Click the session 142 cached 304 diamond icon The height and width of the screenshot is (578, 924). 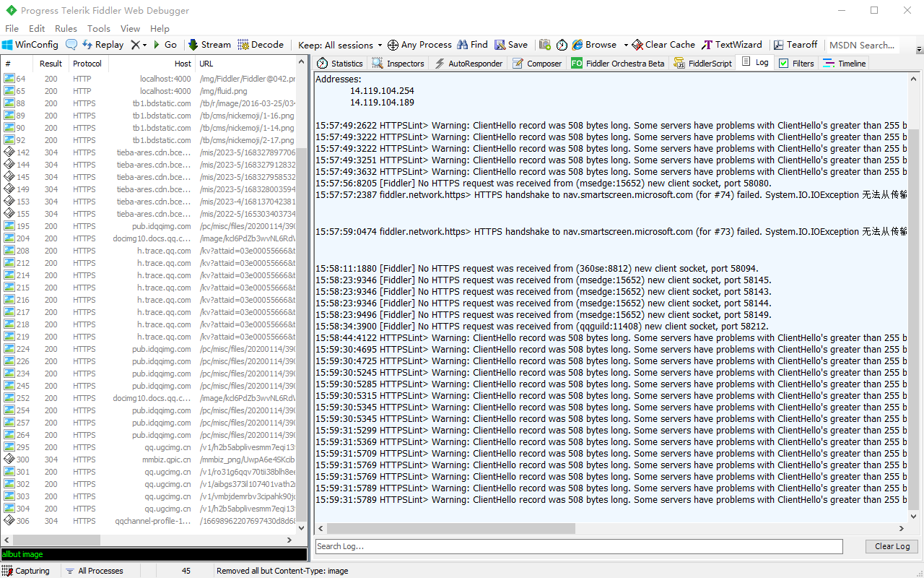(9, 152)
